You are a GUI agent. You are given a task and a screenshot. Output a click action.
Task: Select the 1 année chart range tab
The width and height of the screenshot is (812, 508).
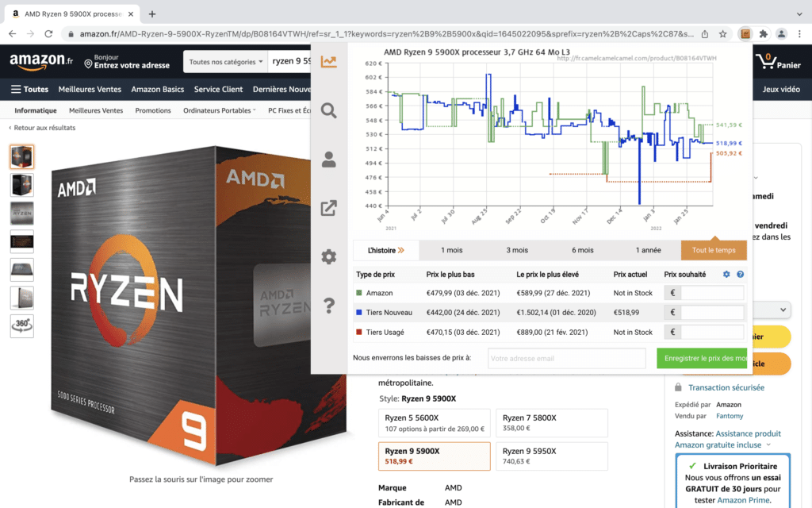point(649,250)
